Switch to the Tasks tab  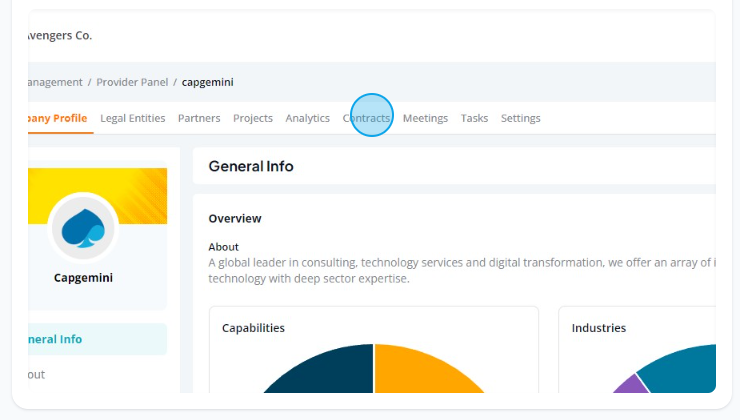(x=474, y=118)
